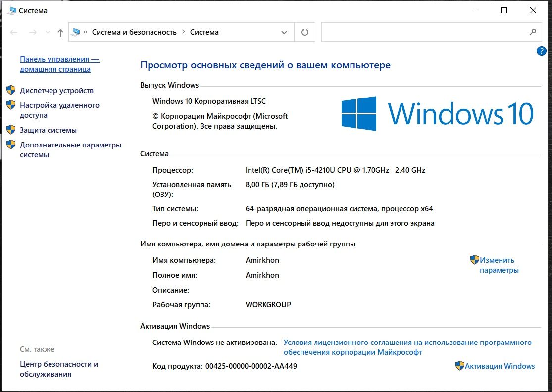Viewport: 552px width, 392px height.
Task: Click the Система breadcrumb in address bar
Action: coord(204,32)
